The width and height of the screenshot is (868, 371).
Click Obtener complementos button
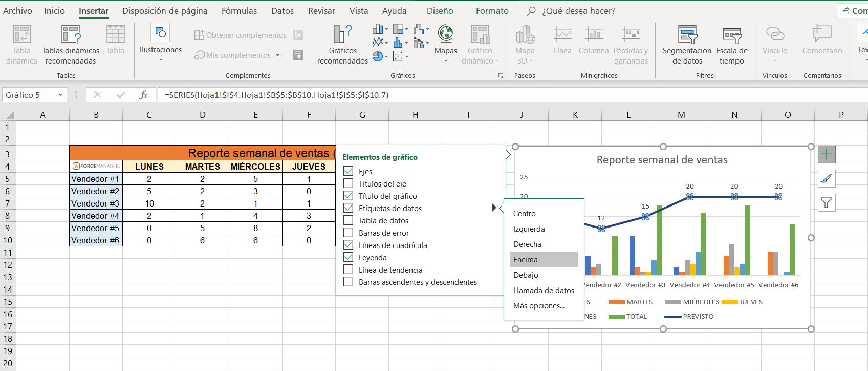pos(241,35)
